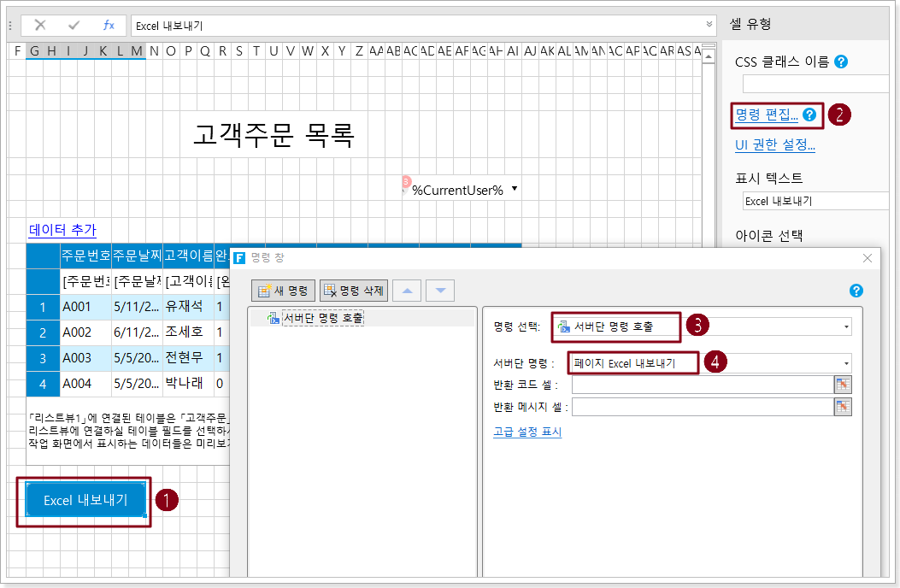Click the 새 명령 button
The image size is (900, 588).
tap(284, 291)
